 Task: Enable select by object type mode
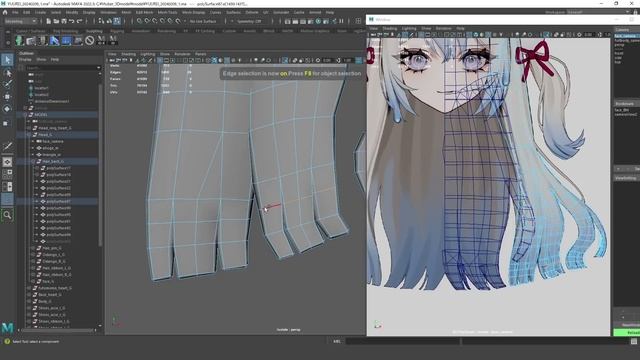coord(109,21)
